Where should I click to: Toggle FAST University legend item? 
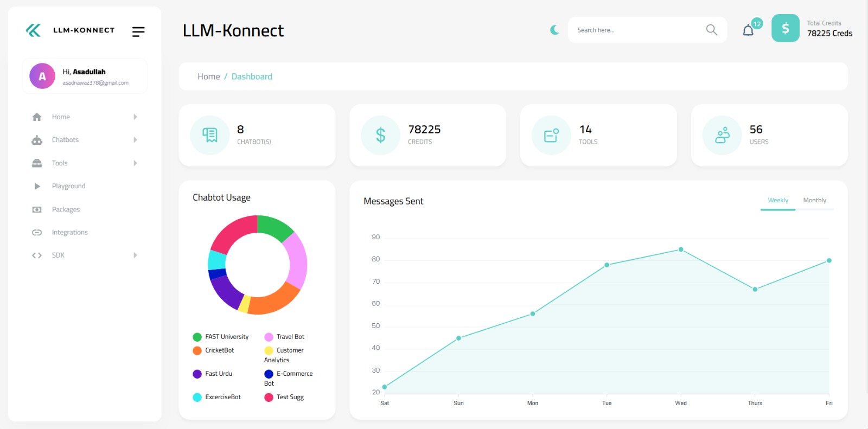click(x=221, y=337)
